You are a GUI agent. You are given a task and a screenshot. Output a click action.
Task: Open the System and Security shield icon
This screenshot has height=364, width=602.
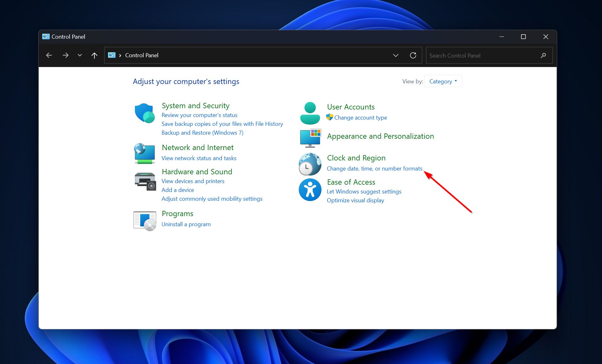coord(145,113)
